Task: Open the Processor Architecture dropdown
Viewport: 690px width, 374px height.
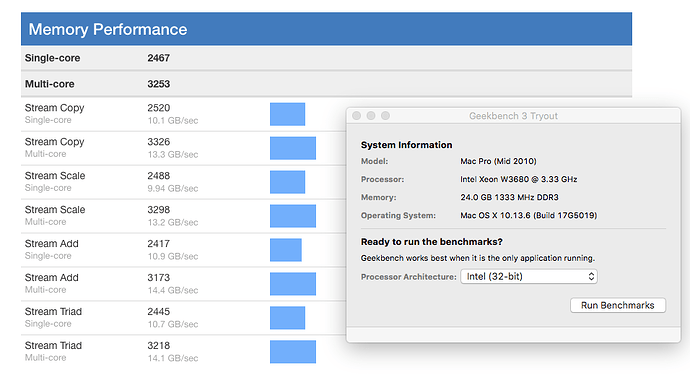Action: (529, 276)
